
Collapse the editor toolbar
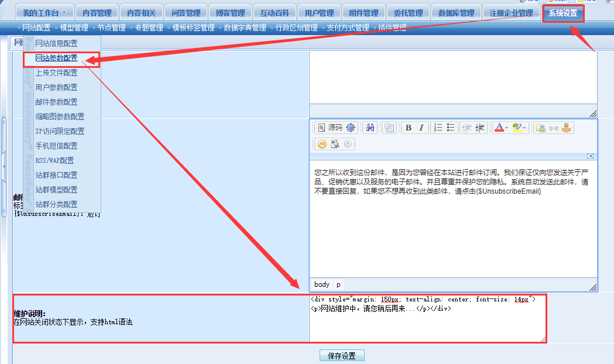[x=590, y=156]
